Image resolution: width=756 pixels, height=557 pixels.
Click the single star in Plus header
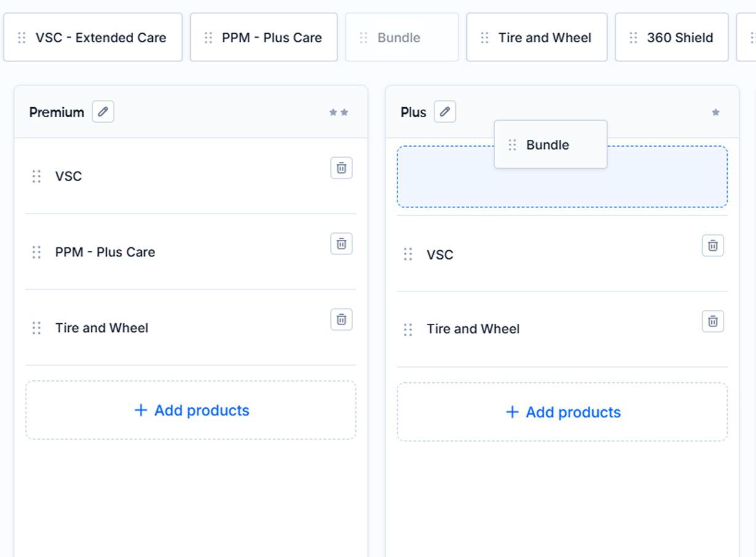pos(715,112)
